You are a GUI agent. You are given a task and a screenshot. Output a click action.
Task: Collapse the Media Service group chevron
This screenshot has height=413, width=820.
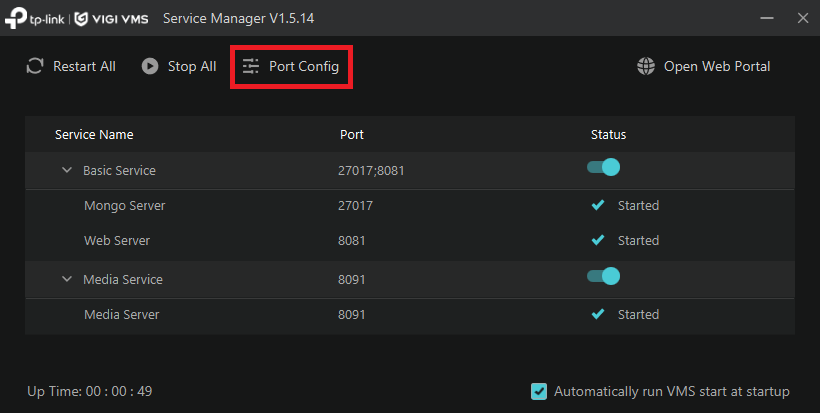(67, 279)
